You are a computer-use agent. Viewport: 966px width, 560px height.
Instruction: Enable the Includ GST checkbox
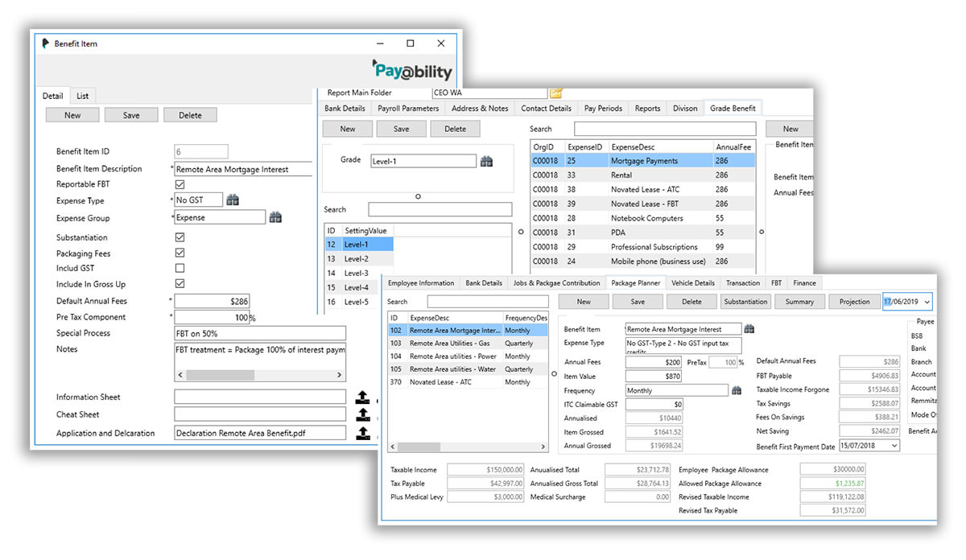click(180, 268)
